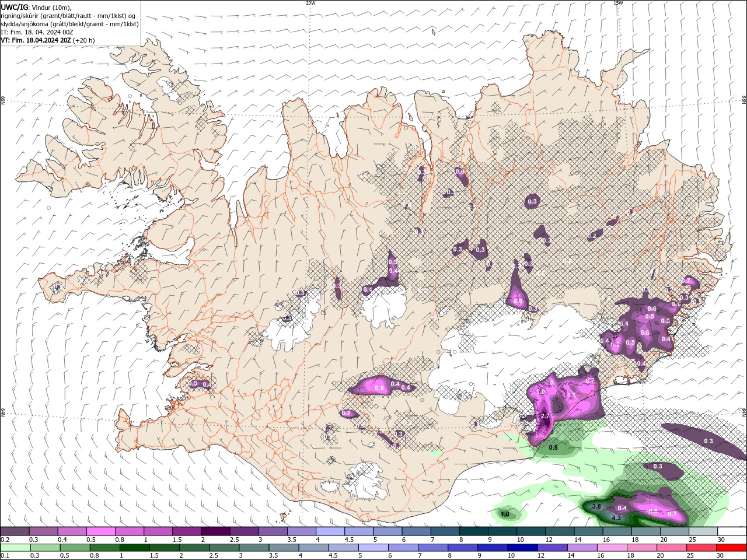The width and height of the screenshot is (747, 560).
Task: Click the legend line beginning 'rigning/skúrir'
Action: click(x=68, y=16)
